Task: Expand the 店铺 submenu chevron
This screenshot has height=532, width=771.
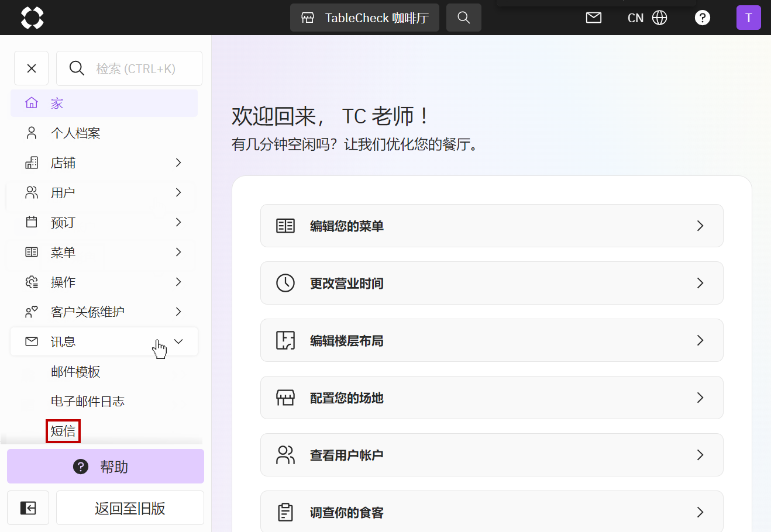Action: [178, 163]
